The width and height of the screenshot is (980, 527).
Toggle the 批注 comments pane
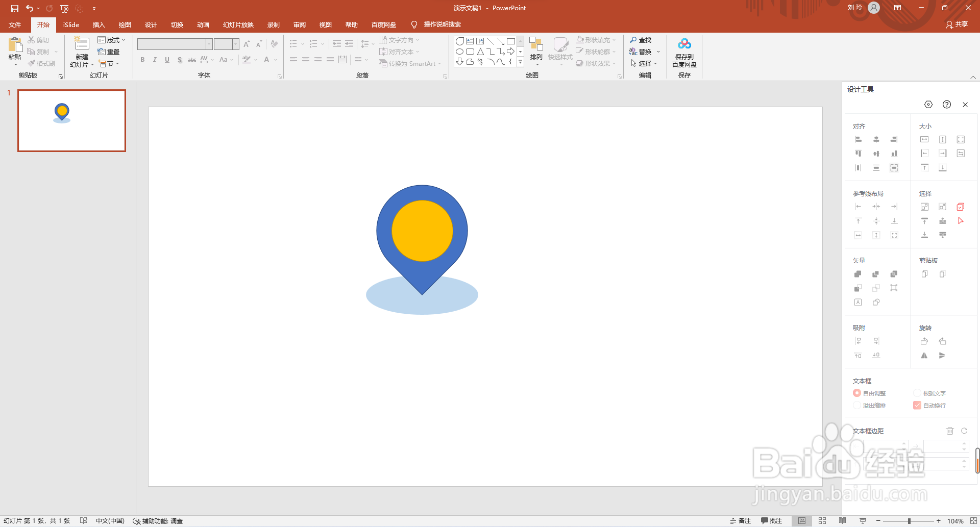pos(771,521)
